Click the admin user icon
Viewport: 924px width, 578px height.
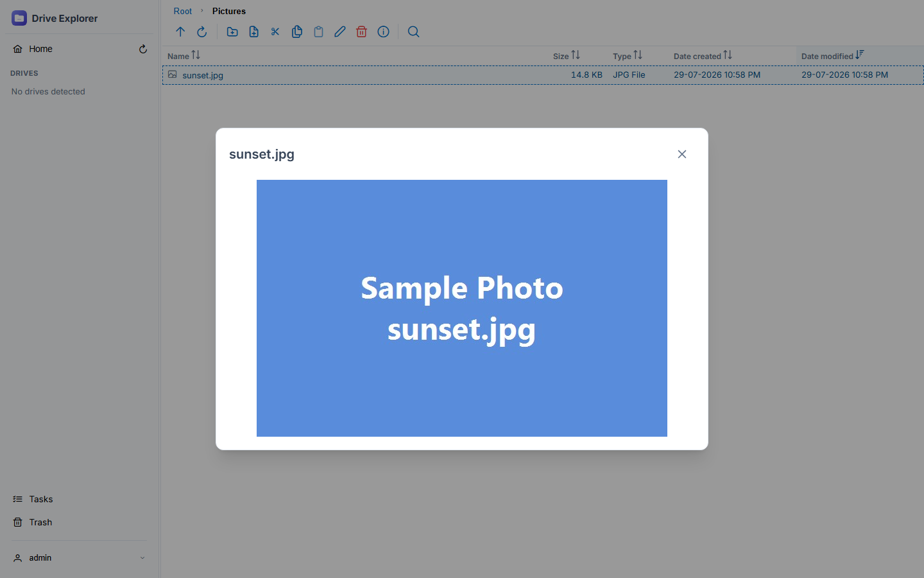click(x=18, y=558)
